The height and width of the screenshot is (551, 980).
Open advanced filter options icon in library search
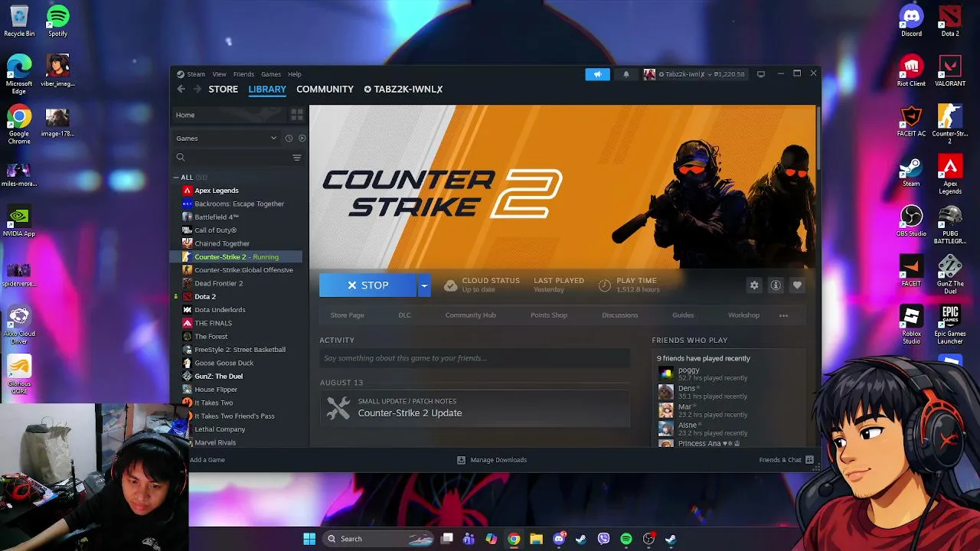(x=297, y=158)
